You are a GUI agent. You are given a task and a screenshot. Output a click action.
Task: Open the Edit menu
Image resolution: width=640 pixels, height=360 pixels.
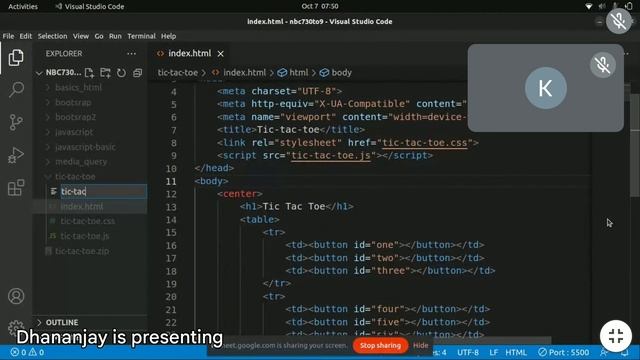pos(25,36)
